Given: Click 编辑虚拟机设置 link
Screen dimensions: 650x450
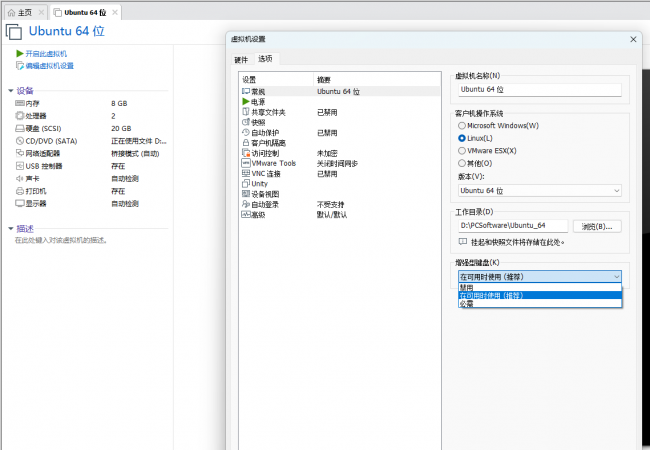Looking at the screenshot, I should [49, 66].
